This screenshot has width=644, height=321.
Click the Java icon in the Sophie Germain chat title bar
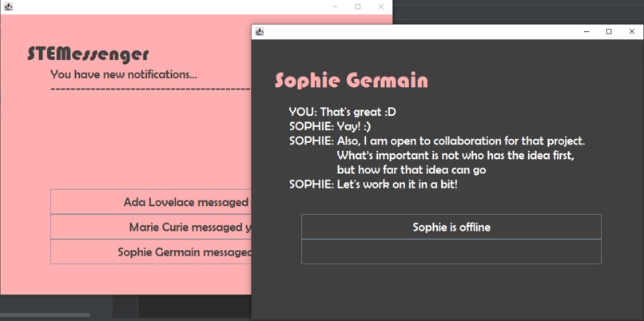[x=259, y=32]
